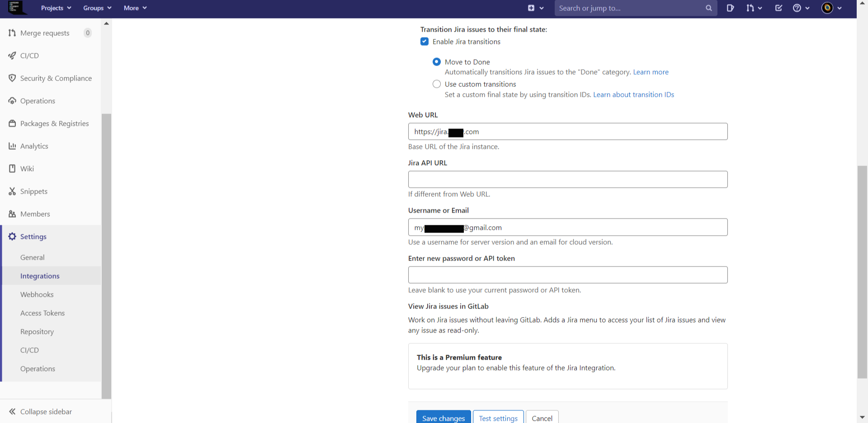
Task: Click Save changes button
Action: 443,417
